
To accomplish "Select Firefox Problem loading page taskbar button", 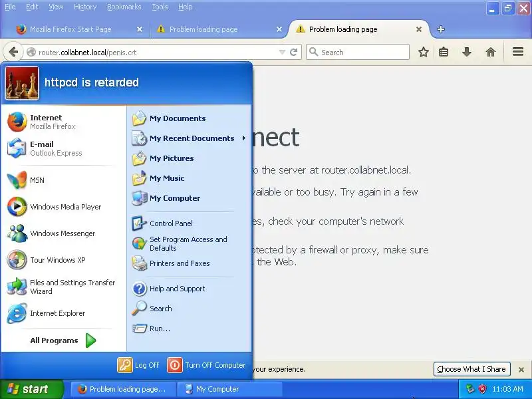I will [x=122, y=389].
